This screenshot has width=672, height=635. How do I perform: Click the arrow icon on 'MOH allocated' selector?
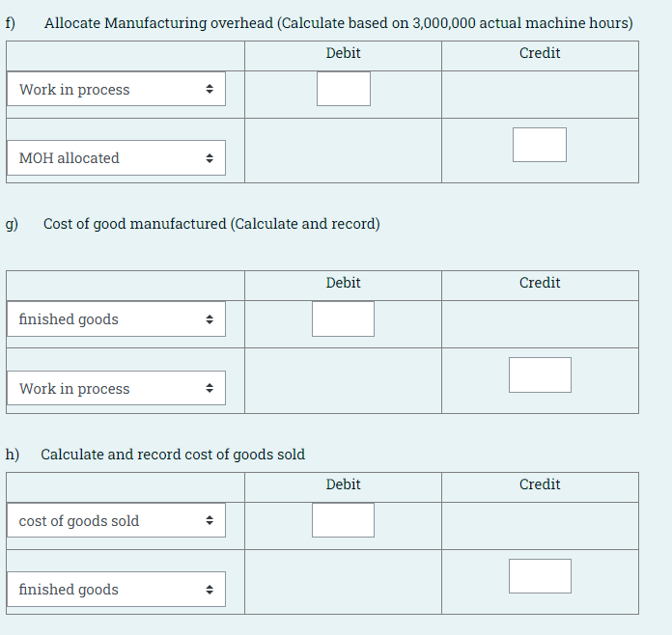click(210, 158)
